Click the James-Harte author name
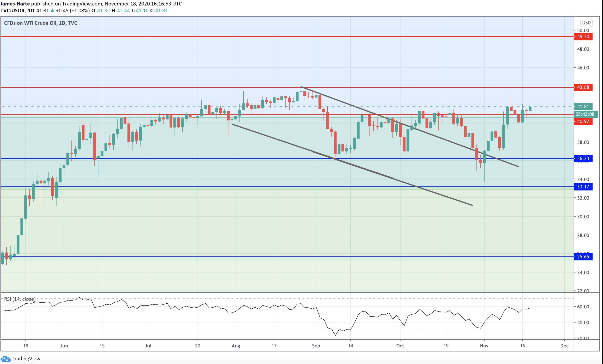Image resolution: width=603 pixels, height=364 pixels. pos(15,4)
